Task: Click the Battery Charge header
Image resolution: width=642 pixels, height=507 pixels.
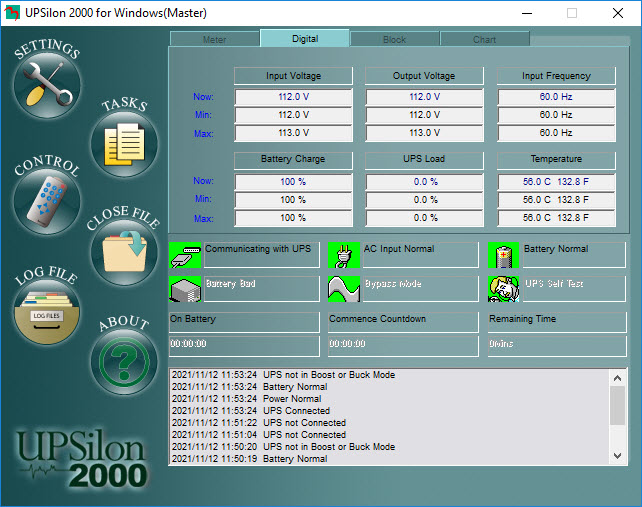Action: coord(293,159)
